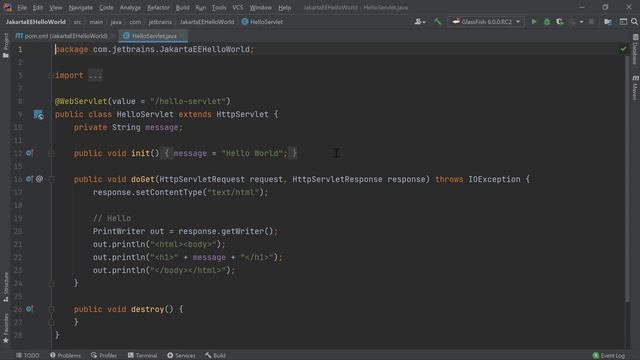Click the stop process button
Screen dimensions: 640x360
point(591,22)
